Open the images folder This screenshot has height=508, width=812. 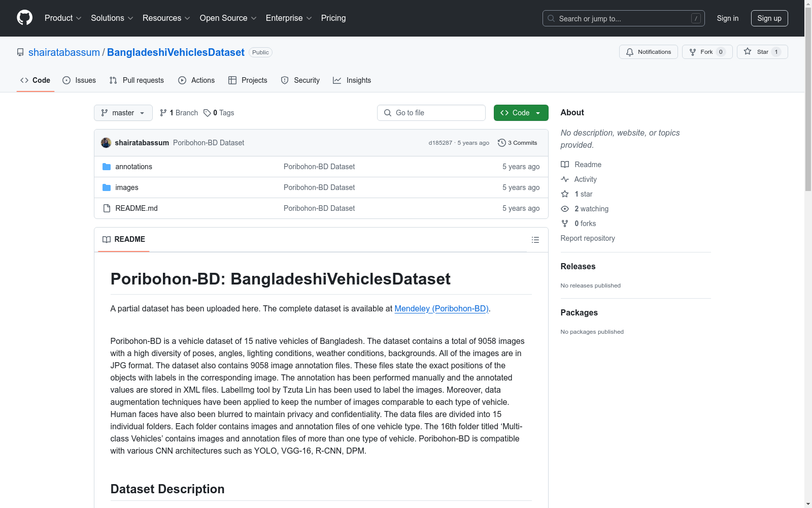coord(127,187)
